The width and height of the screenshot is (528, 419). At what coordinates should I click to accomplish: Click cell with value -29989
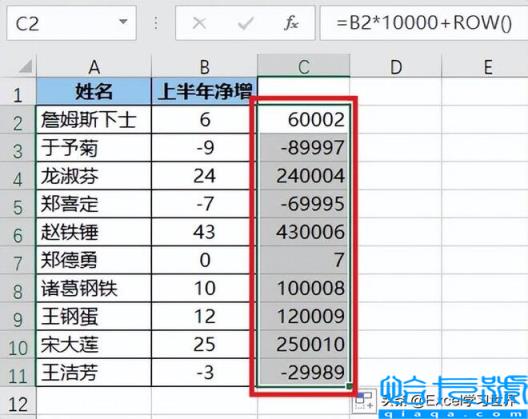303,373
